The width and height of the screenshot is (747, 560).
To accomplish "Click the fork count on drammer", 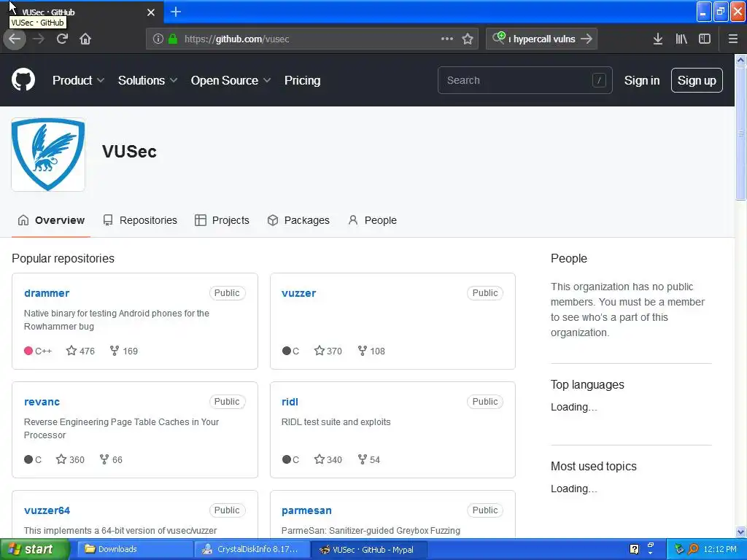I will [x=124, y=351].
